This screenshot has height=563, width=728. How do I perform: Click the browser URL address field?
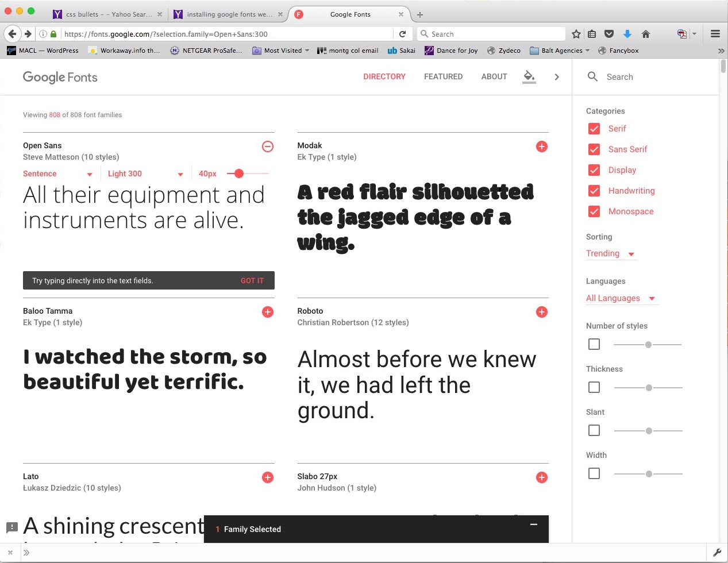click(x=227, y=34)
